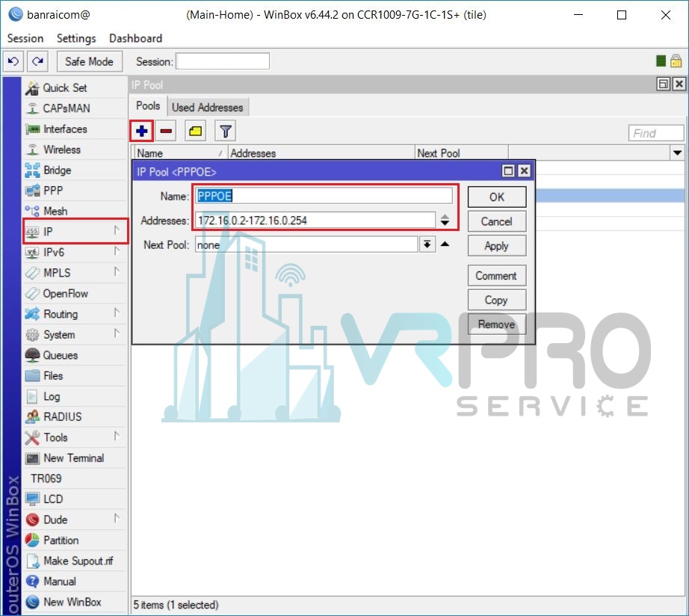Sort by Addresses column header
689x616 pixels.
pyautogui.click(x=321, y=153)
